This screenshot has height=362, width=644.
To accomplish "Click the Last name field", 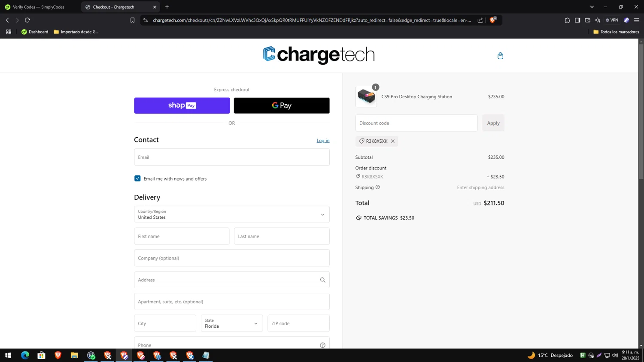I will [x=282, y=236].
